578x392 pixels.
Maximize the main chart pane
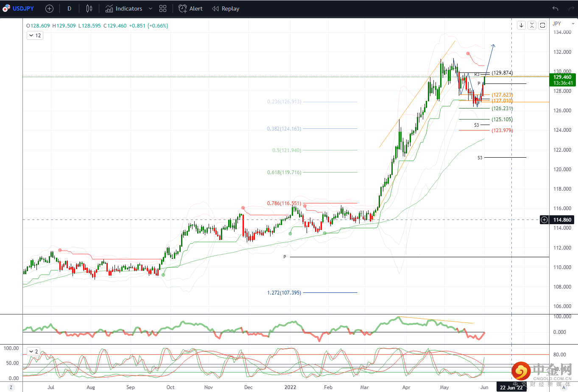(542, 25)
